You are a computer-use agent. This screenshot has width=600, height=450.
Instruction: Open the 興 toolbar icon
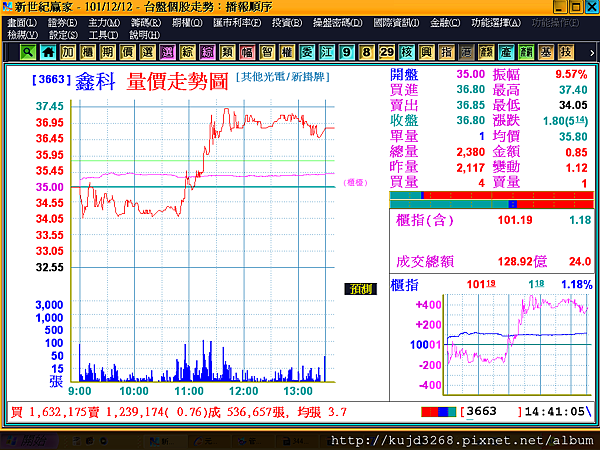click(x=426, y=52)
